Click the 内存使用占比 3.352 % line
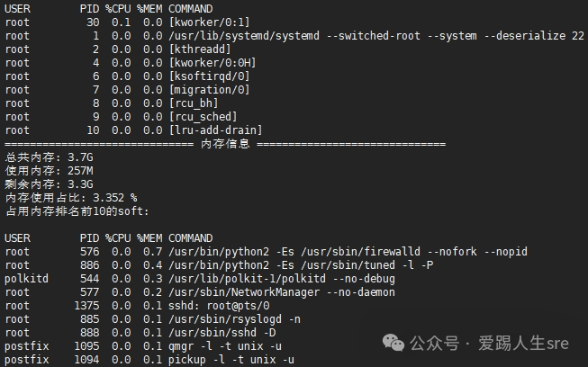Screen dimensions: 588x367 pos(71,198)
